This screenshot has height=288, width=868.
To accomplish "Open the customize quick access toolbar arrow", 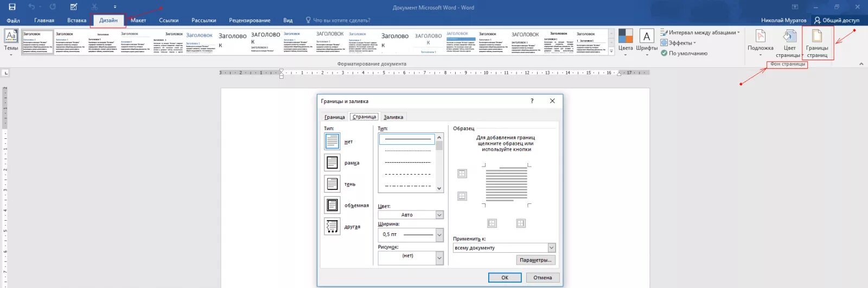I will (115, 7).
